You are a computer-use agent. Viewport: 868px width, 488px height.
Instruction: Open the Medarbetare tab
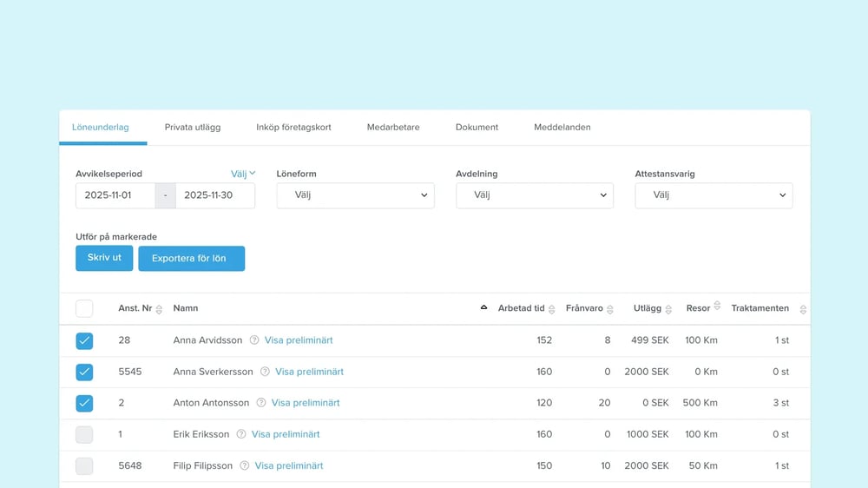click(x=393, y=127)
